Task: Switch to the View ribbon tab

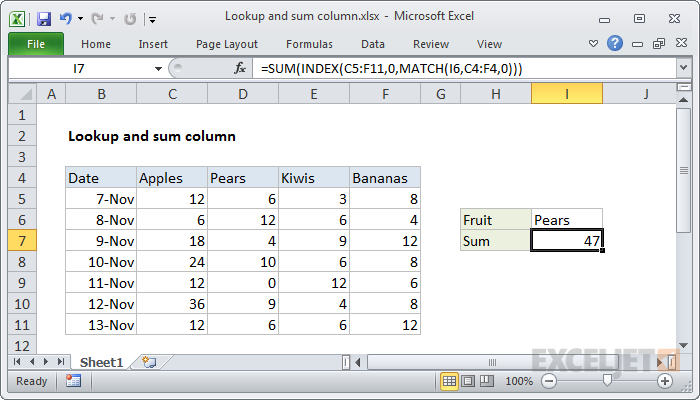Action: [x=489, y=44]
